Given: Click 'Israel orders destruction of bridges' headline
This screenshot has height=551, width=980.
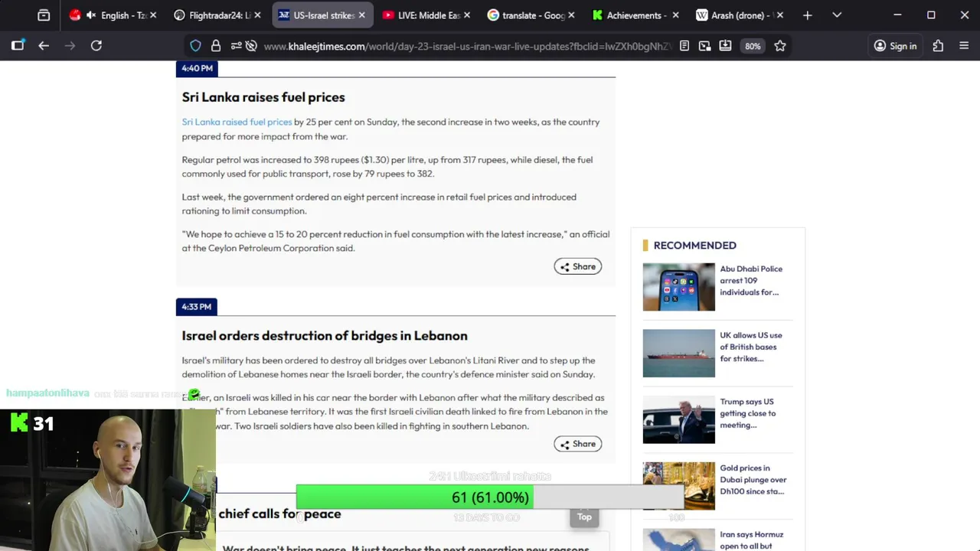Looking at the screenshot, I should point(325,336).
